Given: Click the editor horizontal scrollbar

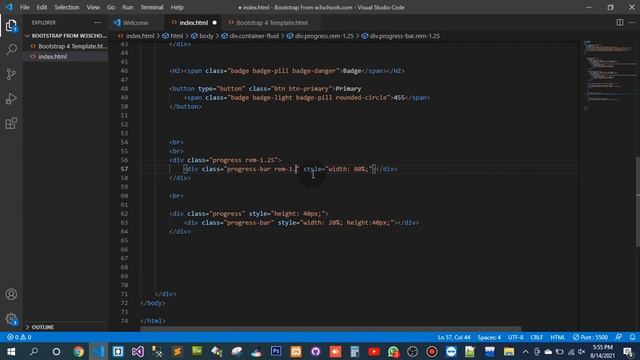Looking at the screenshot, I should point(331,329).
